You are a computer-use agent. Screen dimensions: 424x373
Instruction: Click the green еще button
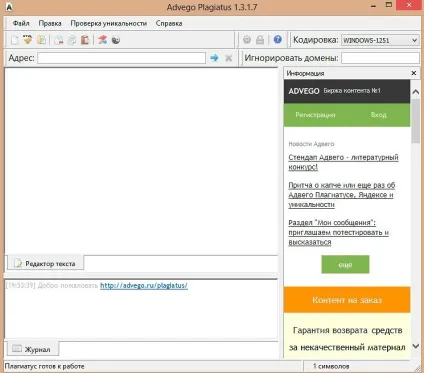[x=345, y=264]
